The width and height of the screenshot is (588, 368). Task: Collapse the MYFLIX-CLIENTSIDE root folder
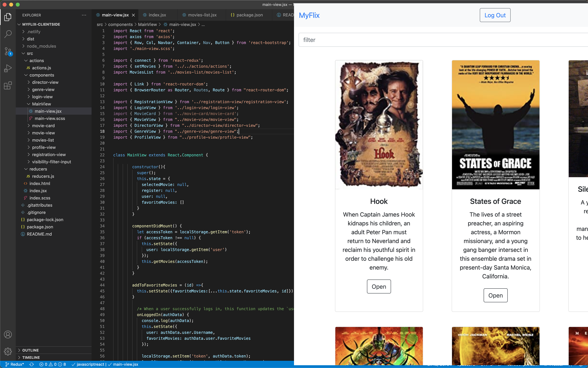pos(19,24)
